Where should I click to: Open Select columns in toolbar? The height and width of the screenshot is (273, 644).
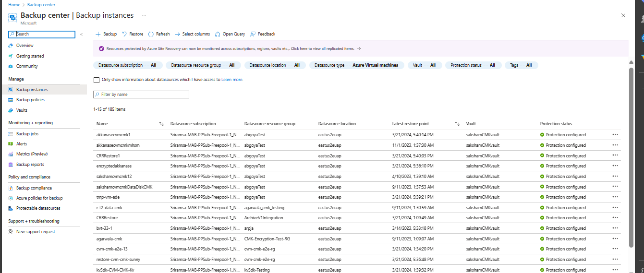[x=192, y=34]
